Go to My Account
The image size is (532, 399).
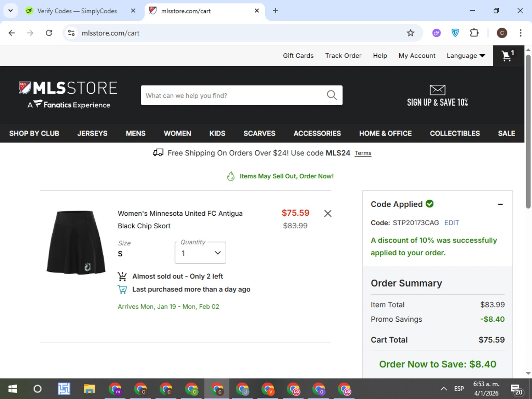click(417, 56)
